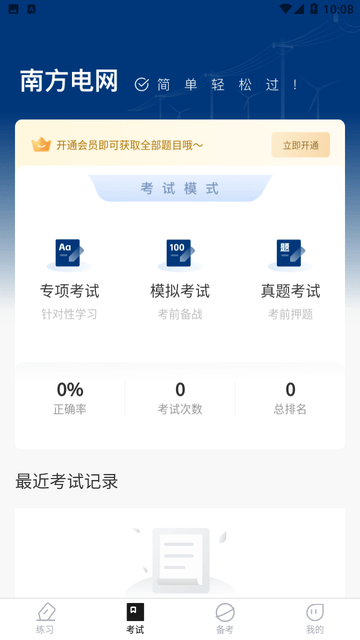Screen dimensions: 360x640
Task: Tap the 模拟考试 icon with 100
Action: (180, 254)
